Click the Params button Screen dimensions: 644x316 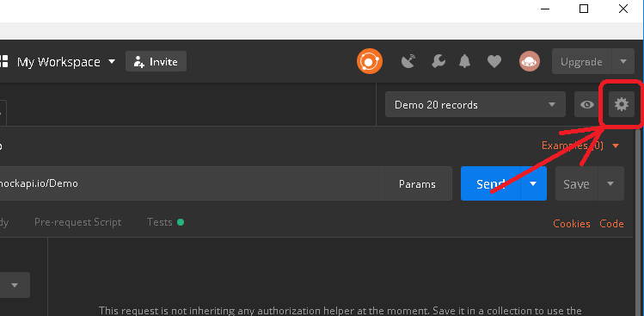tap(417, 183)
